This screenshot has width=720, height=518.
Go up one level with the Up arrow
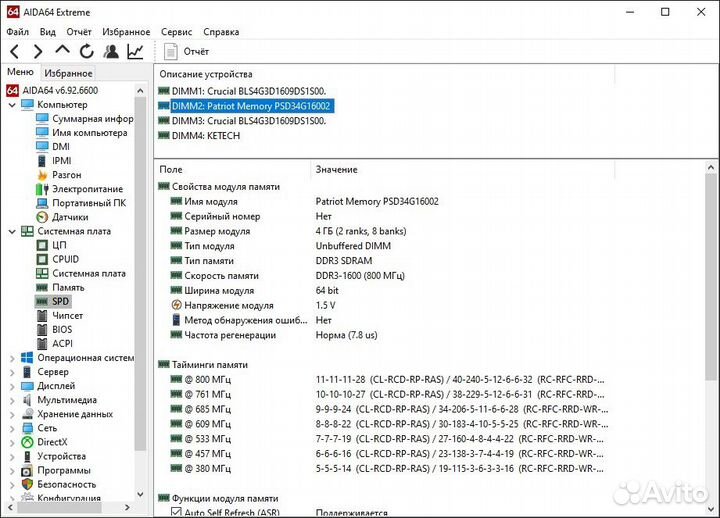pos(62,51)
